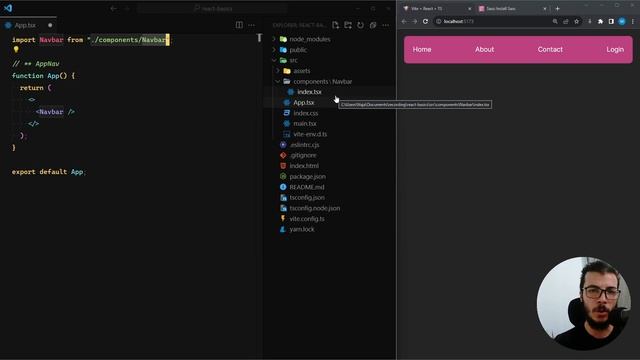Close the Vite + React + TS tab

pyautogui.click(x=469, y=8)
